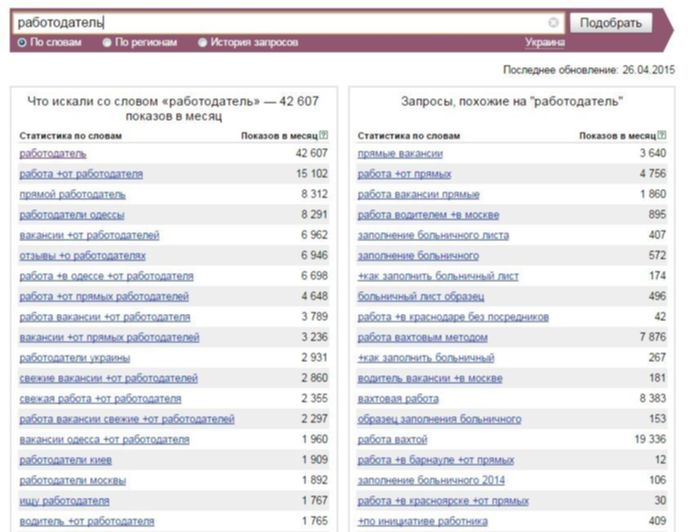688x532 pixels.
Task: Open the 'Украина' region selector
Action: (545, 43)
